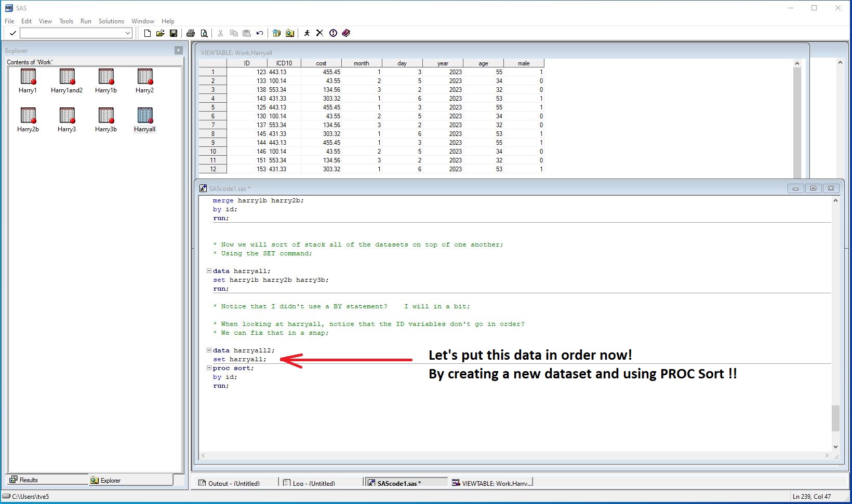Click the Save icon in toolbar

click(174, 33)
